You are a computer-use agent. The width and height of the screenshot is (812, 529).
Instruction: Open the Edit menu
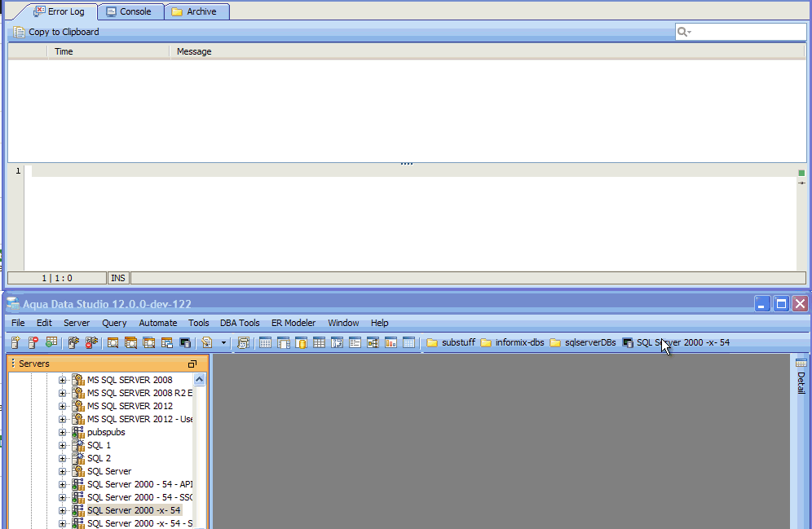coord(44,323)
